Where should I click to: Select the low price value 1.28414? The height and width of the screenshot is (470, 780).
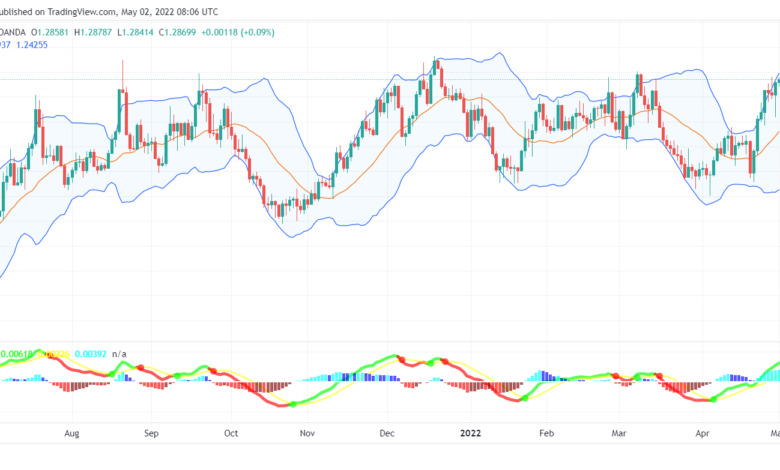point(138,32)
